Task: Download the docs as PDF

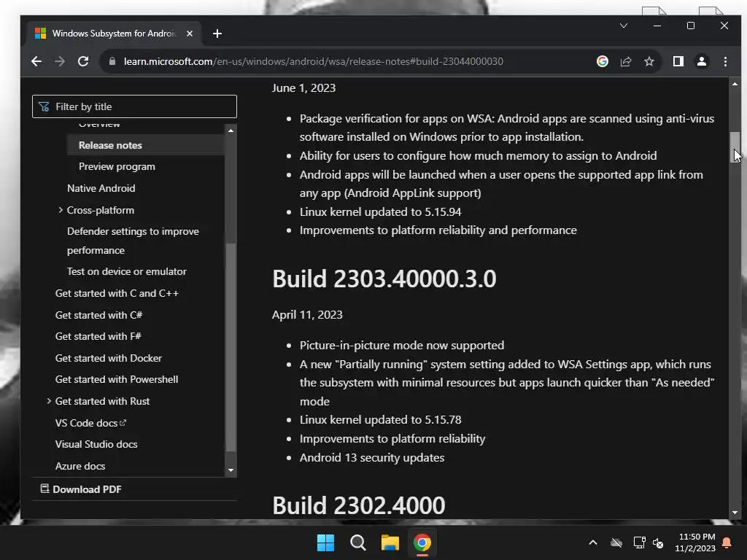Action: pyautogui.click(x=81, y=489)
